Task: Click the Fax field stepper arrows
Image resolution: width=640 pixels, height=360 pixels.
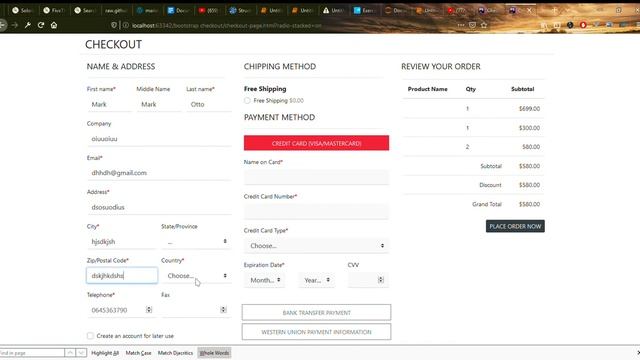Action: click(x=223, y=310)
